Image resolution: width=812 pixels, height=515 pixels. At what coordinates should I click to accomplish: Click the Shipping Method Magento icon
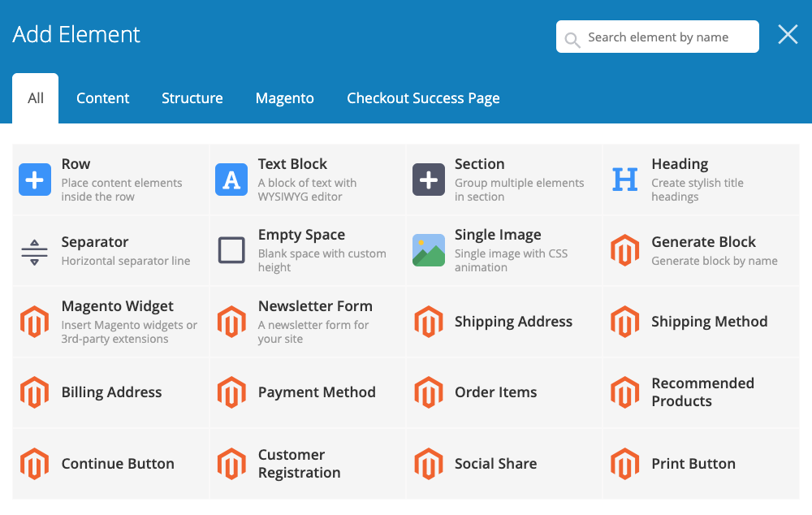[625, 322]
